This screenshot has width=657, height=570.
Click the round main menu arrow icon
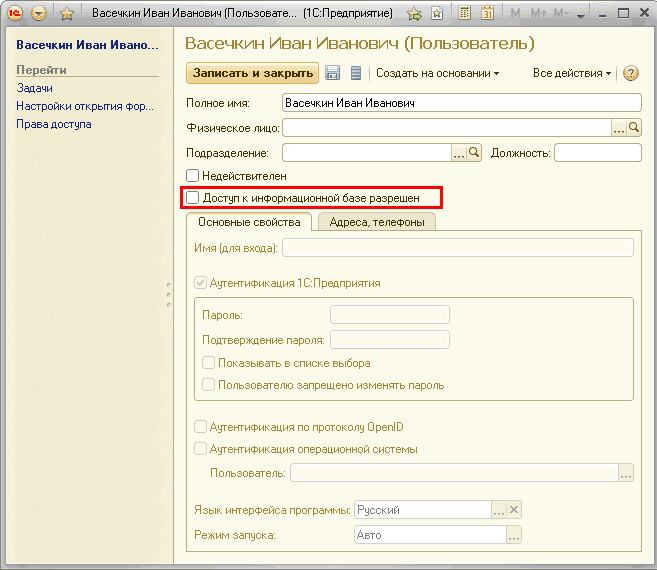(39, 14)
